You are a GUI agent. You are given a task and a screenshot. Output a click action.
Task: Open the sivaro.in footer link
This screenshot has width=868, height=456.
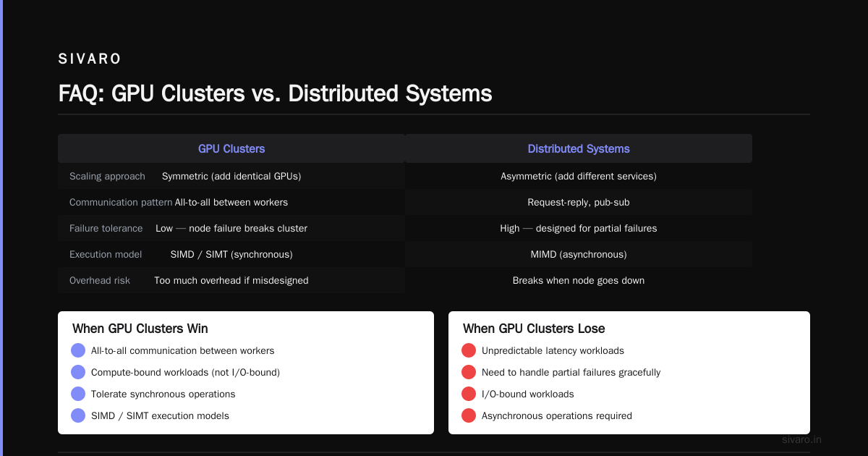click(x=802, y=439)
